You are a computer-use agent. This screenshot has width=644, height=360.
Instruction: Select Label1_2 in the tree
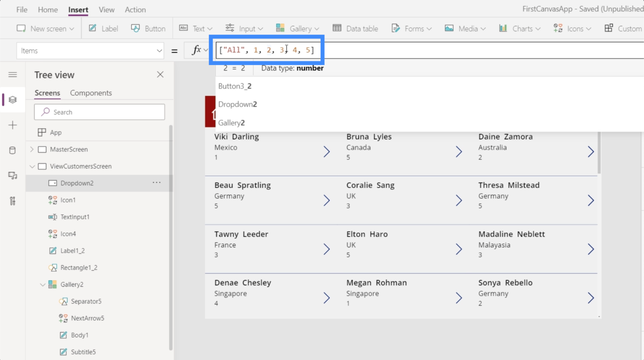pos(72,250)
